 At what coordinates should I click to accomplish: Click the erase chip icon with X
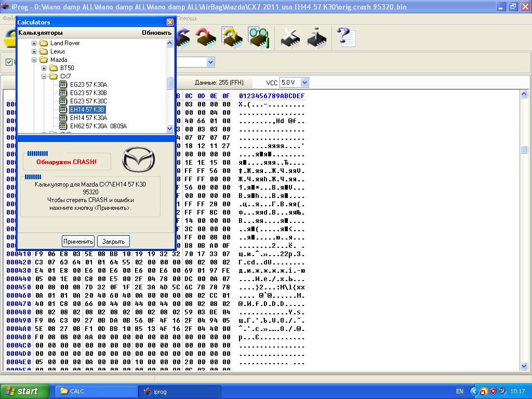point(290,38)
